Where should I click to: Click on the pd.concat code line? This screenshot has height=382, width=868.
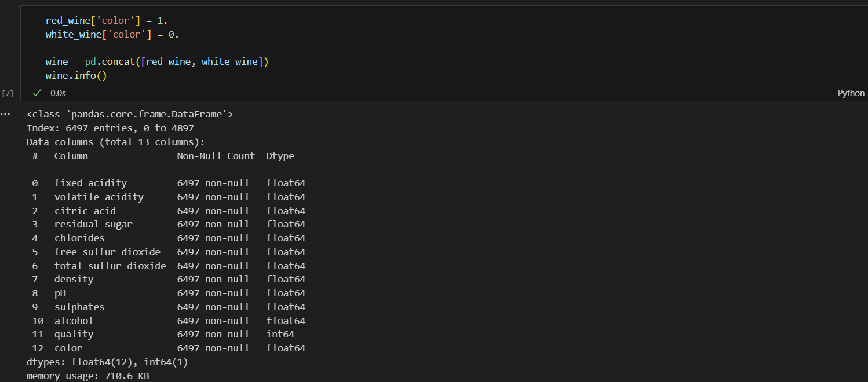click(157, 62)
